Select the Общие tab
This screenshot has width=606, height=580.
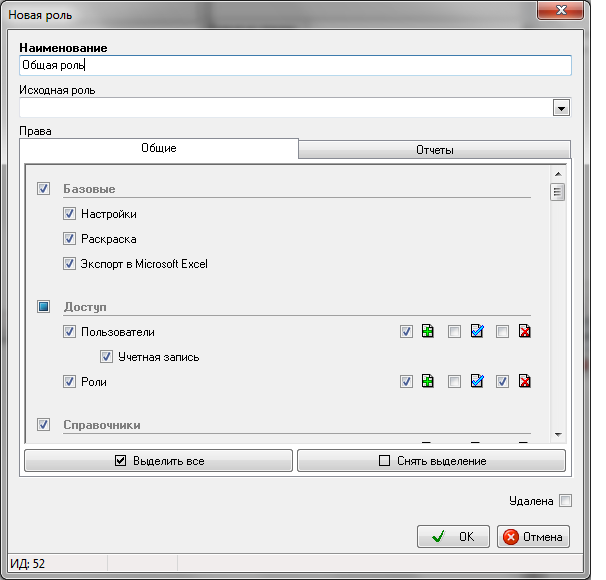pyautogui.click(x=158, y=148)
